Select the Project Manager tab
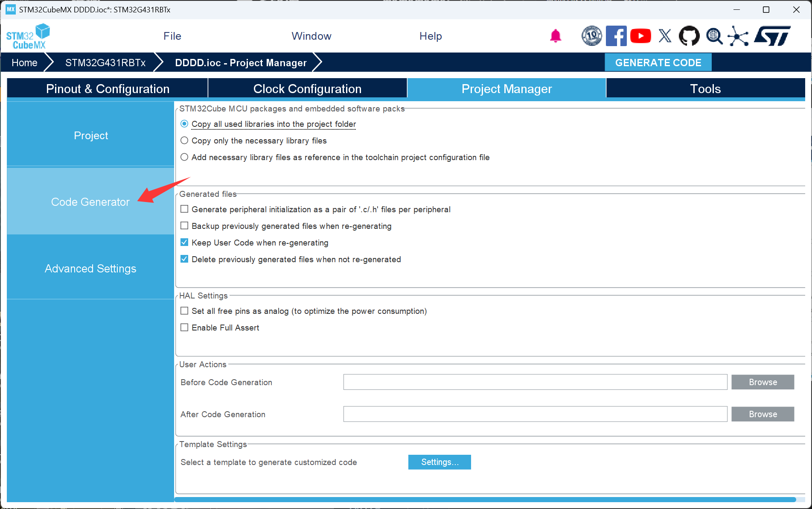 coord(506,89)
